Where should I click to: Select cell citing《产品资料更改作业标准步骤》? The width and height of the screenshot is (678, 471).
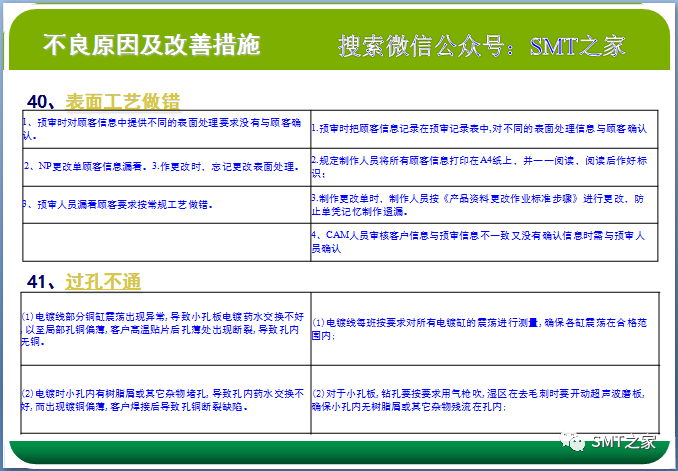tap(483, 203)
